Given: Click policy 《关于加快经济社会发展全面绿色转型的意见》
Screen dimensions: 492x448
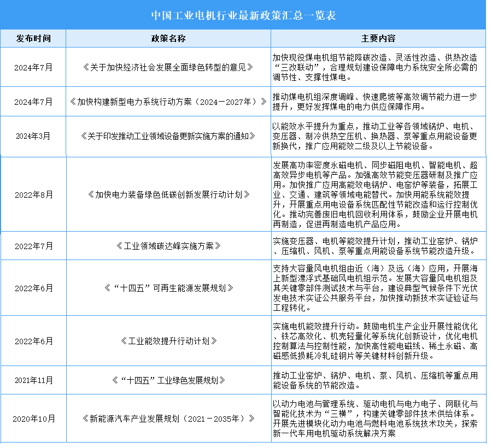Looking at the screenshot, I should pos(168,68).
